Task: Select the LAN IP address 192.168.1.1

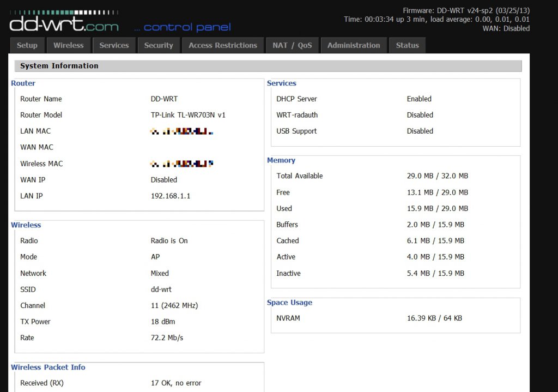Action: click(x=171, y=196)
